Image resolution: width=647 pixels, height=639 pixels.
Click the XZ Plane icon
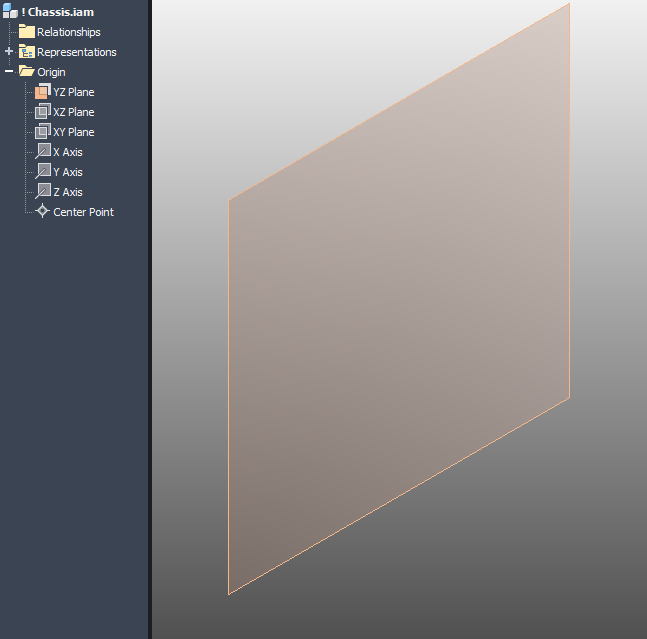pyautogui.click(x=43, y=111)
